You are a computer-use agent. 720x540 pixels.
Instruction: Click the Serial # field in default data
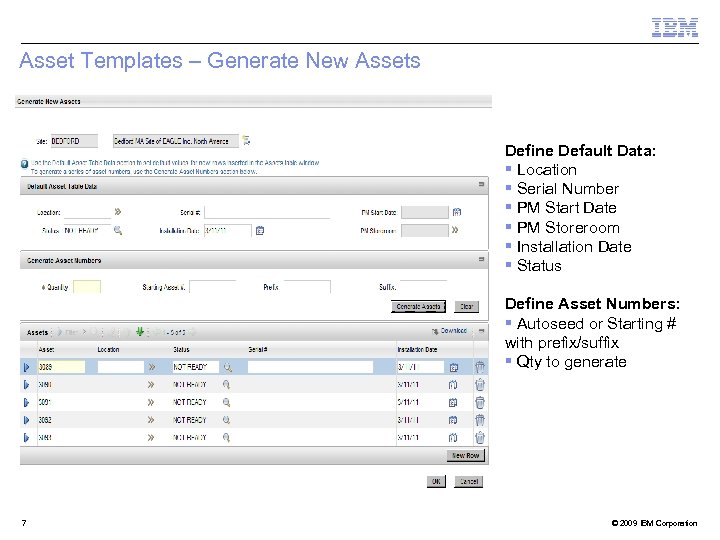pos(267,212)
